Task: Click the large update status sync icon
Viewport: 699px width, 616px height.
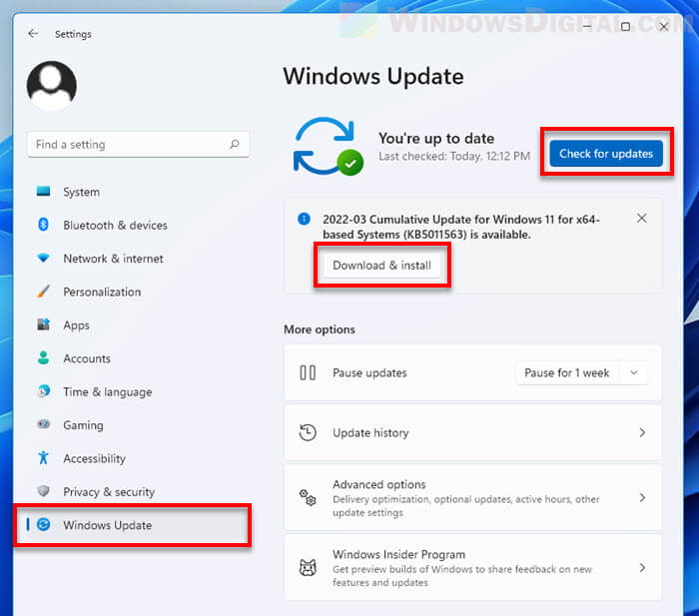Action: pos(329,146)
